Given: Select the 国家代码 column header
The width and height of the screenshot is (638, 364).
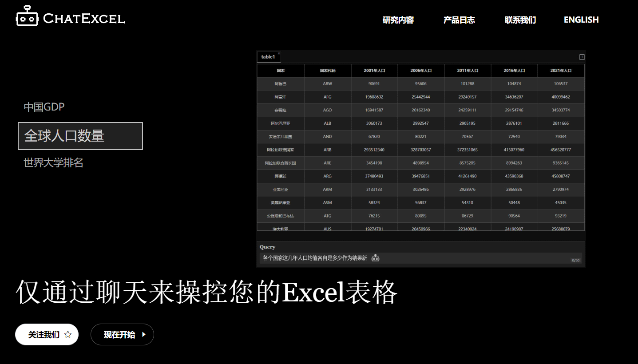Looking at the screenshot, I should point(328,71).
